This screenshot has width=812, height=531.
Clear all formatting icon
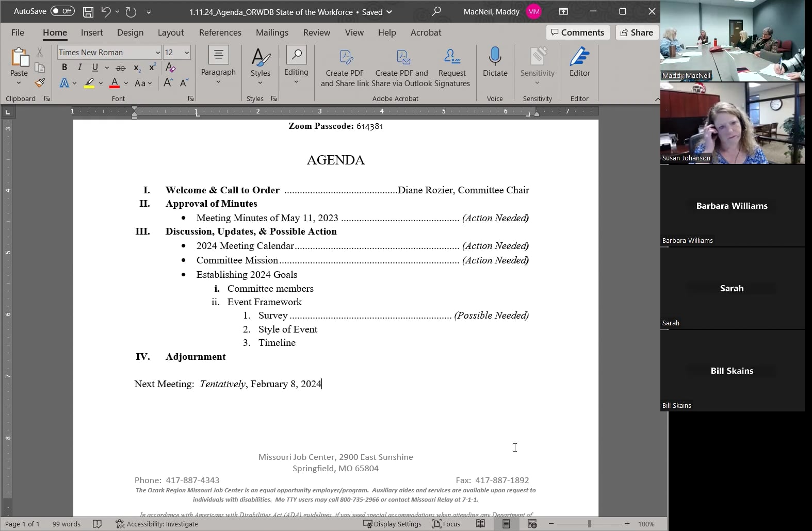pyautogui.click(x=170, y=68)
